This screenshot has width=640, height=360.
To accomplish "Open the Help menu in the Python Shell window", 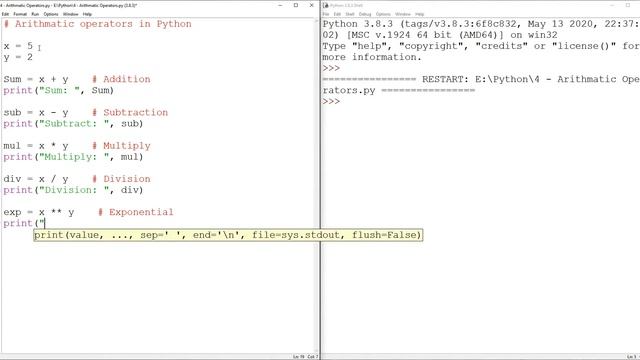I will (x=420, y=14).
